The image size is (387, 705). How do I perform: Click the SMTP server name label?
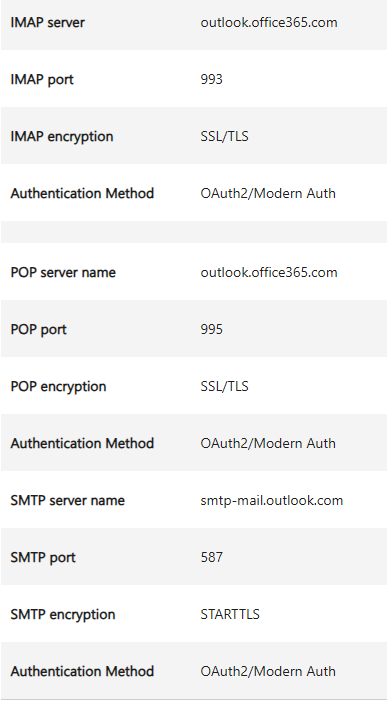(x=67, y=500)
